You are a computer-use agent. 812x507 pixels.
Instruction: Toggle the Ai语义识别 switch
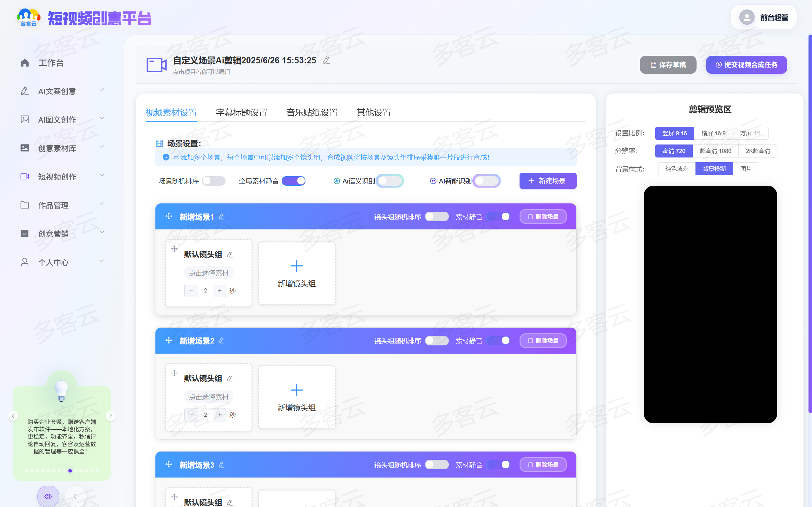pos(389,181)
